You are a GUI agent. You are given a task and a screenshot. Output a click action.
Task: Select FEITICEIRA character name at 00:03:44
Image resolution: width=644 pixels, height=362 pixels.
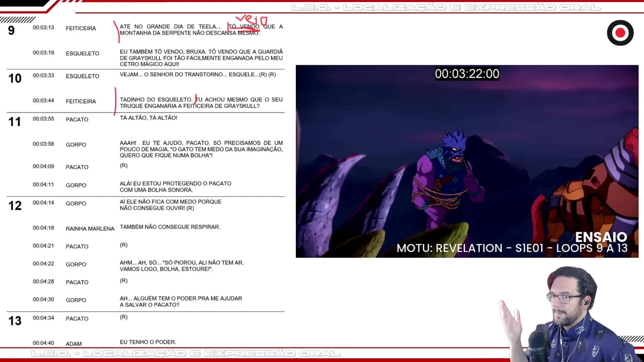pos(80,102)
